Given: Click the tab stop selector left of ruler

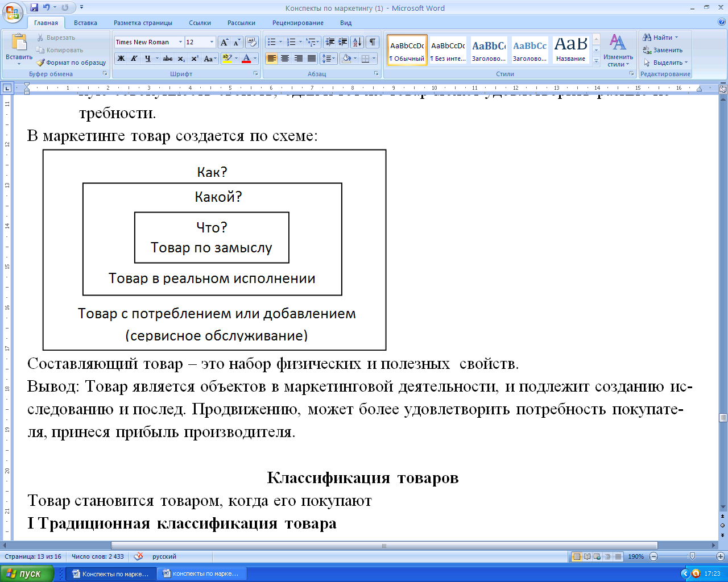Looking at the screenshot, I should tap(7, 88).
